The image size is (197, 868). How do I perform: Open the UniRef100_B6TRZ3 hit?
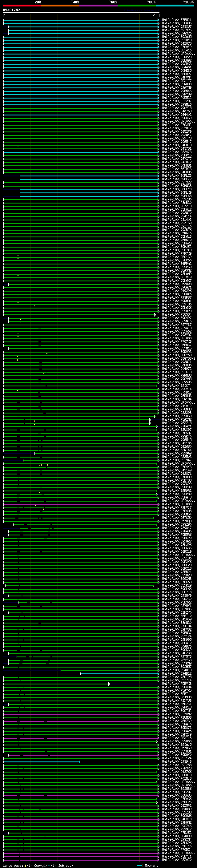click(x=176, y=169)
